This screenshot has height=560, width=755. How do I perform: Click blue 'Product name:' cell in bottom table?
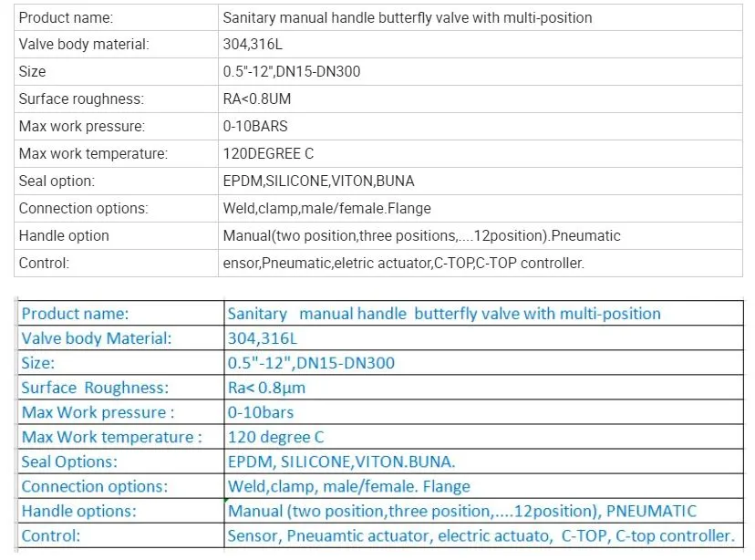(121, 314)
